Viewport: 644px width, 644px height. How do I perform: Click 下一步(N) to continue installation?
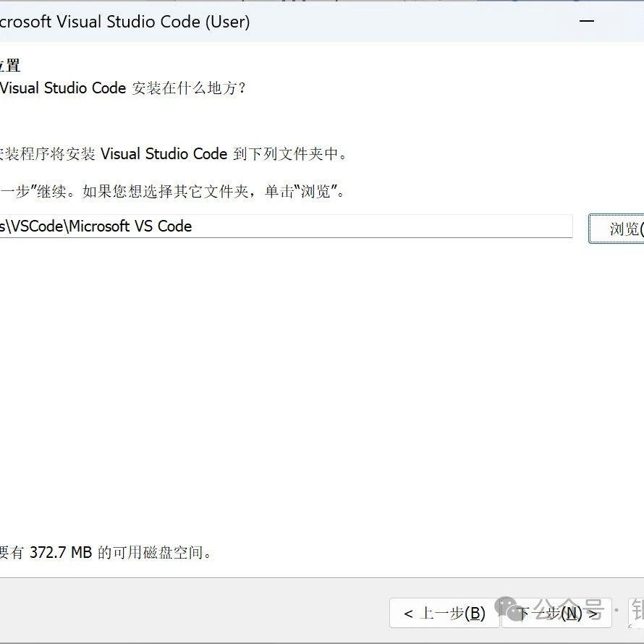pyautogui.click(x=557, y=613)
